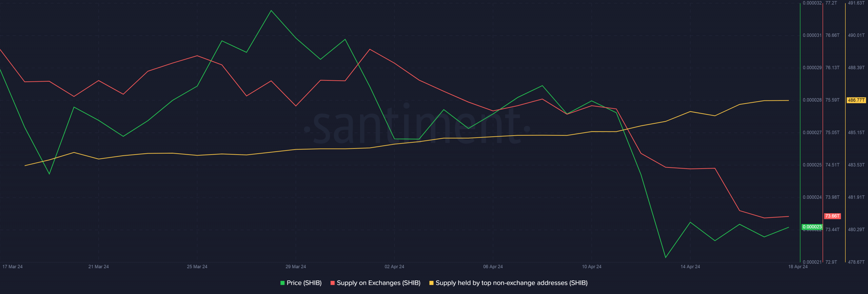Viewport: 868px width, 294px height.
Task: Click the 72.9T exchange supply axis value
Action: (831, 262)
